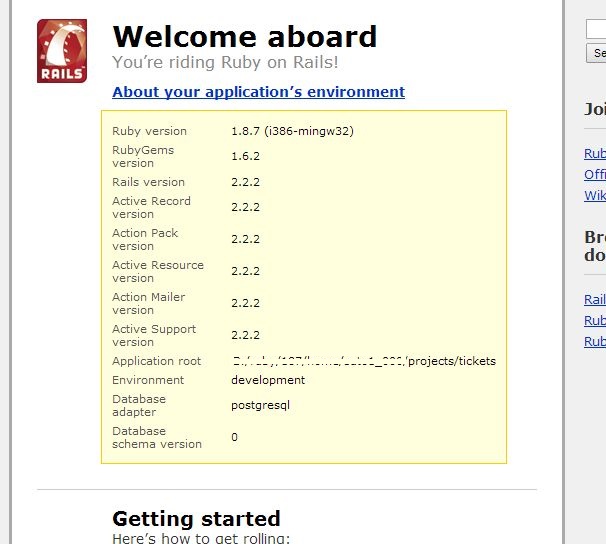Click the RubyGems version label
Image resolution: width=606 pixels, height=544 pixels.
point(143,156)
